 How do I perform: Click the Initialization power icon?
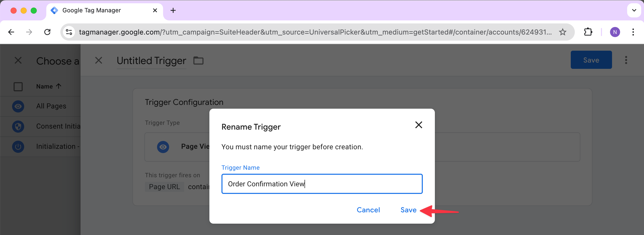click(x=18, y=146)
